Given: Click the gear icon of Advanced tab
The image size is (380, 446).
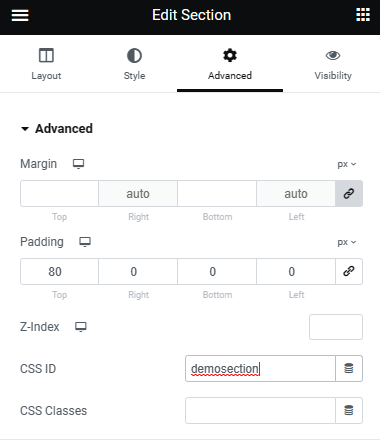Looking at the screenshot, I should pos(230,55).
